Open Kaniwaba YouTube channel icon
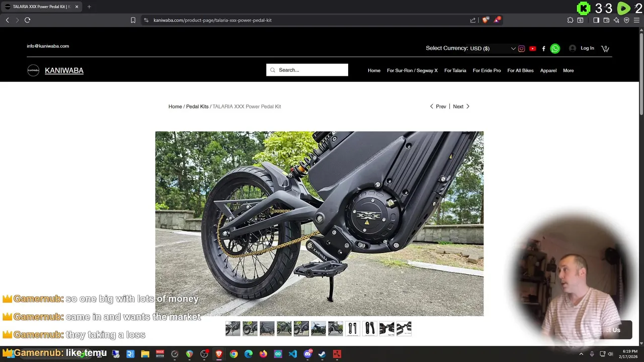The height and width of the screenshot is (362, 644). pos(533,49)
